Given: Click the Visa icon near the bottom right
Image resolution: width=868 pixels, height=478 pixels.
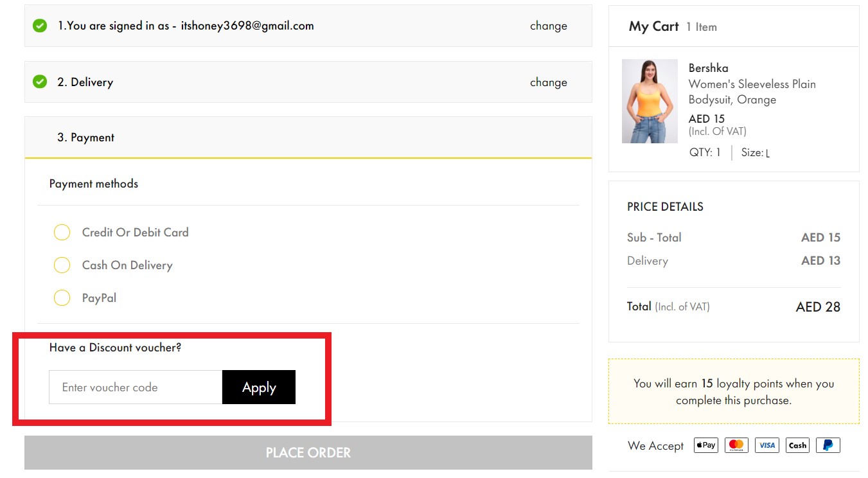Looking at the screenshot, I should click(766, 445).
